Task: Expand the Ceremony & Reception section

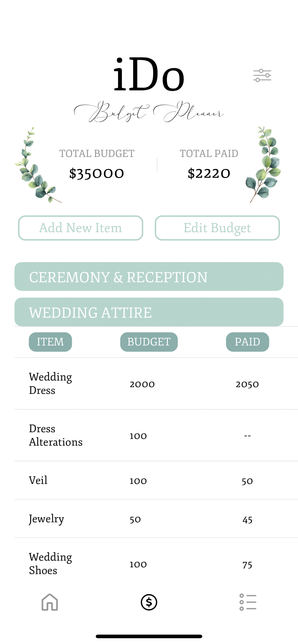Action: click(x=149, y=277)
